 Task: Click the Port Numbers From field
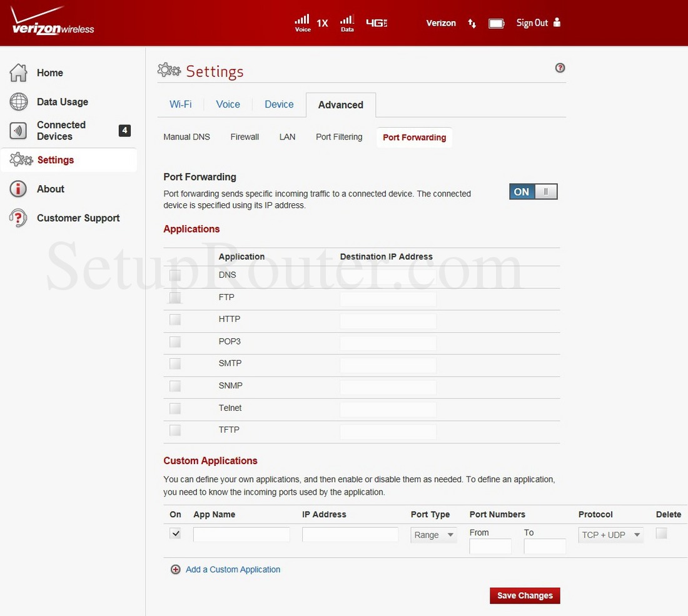coord(490,546)
